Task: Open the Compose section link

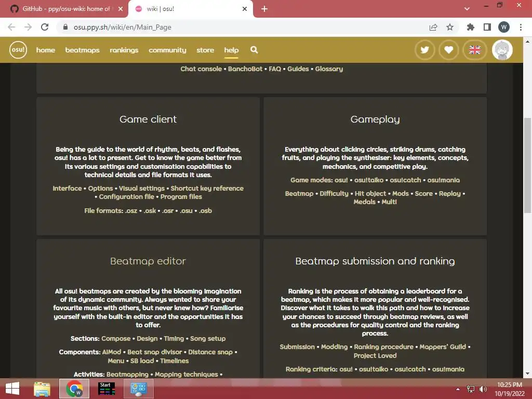Action: point(116,339)
